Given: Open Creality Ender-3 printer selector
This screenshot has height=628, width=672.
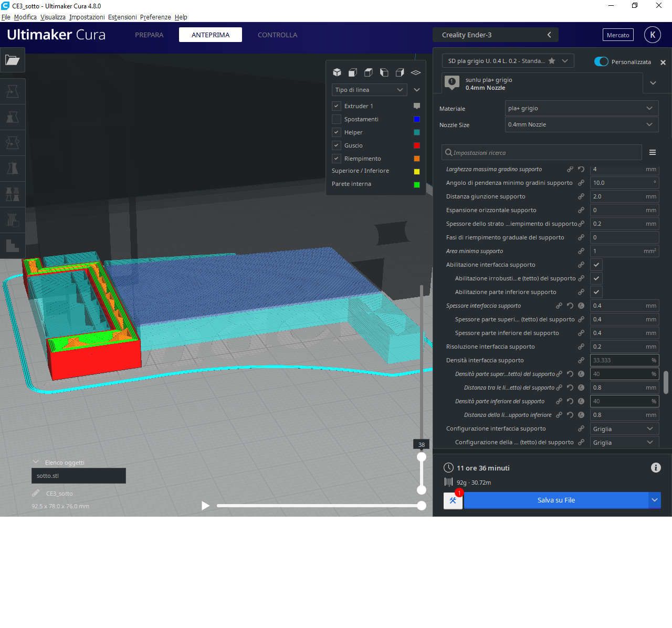Looking at the screenshot, I should (496, 35).
